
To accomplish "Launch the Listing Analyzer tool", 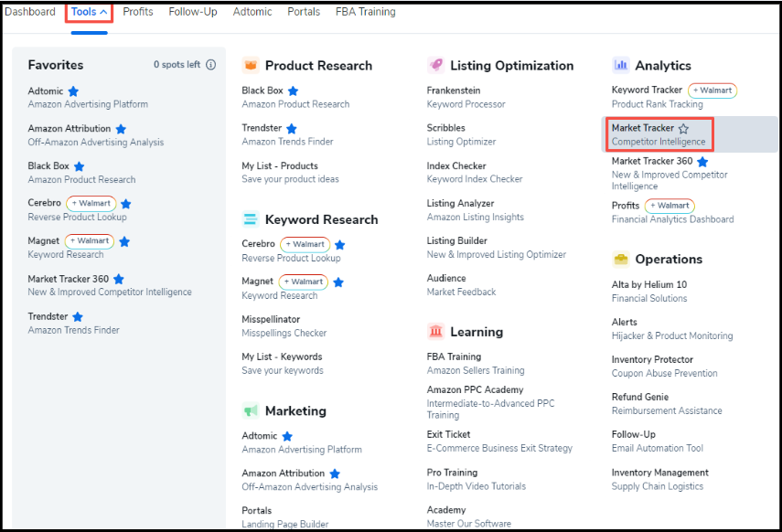I will coord(460,204).
